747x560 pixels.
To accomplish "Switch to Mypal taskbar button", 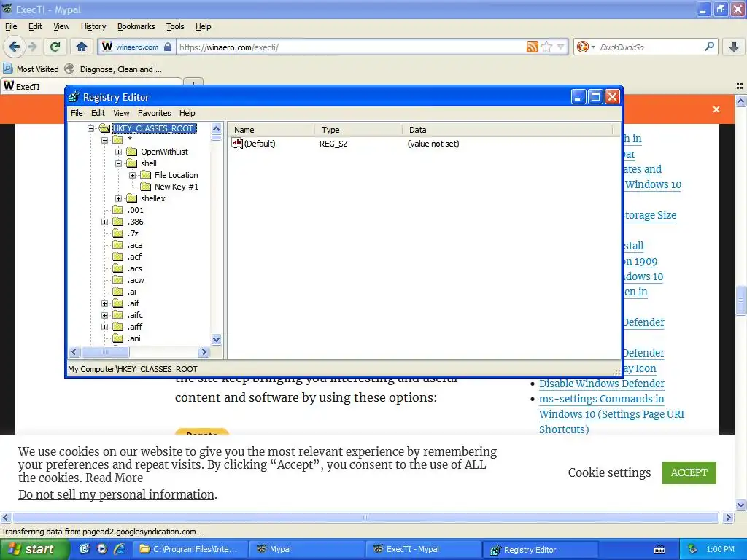I will (307, 549).
